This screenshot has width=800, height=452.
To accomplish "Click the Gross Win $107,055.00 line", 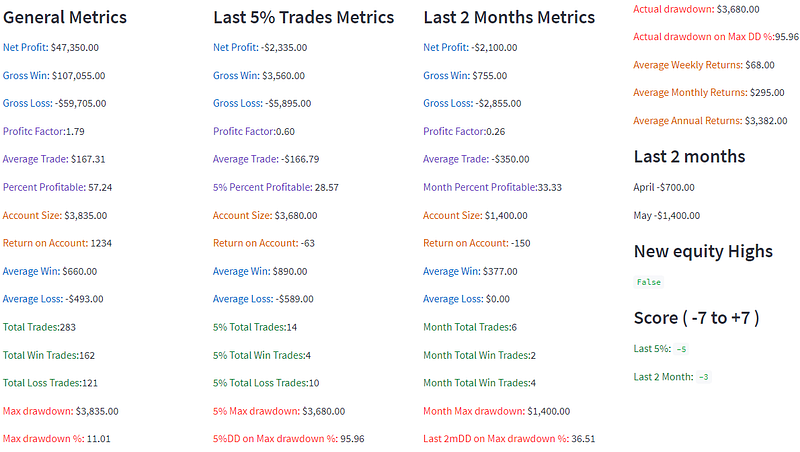I will point(53,75).
